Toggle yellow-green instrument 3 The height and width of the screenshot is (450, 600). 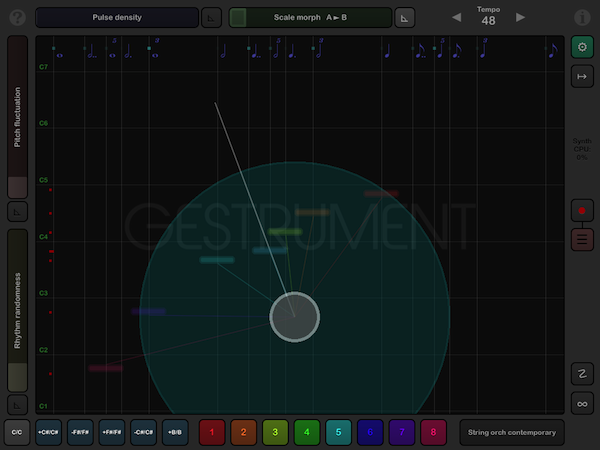[275, 432]
